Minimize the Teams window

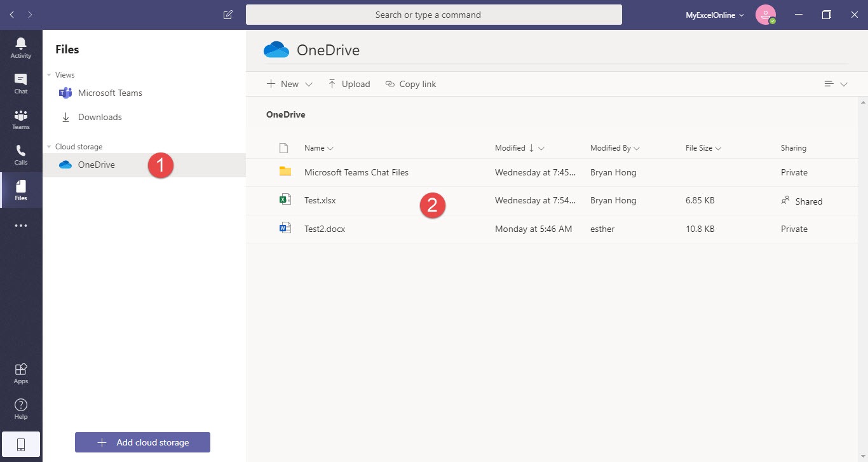tap(799, 15)
